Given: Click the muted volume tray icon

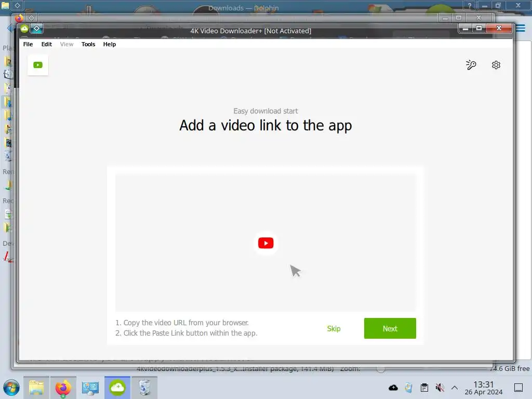Looking at the screenshot, I should (440, 388).
